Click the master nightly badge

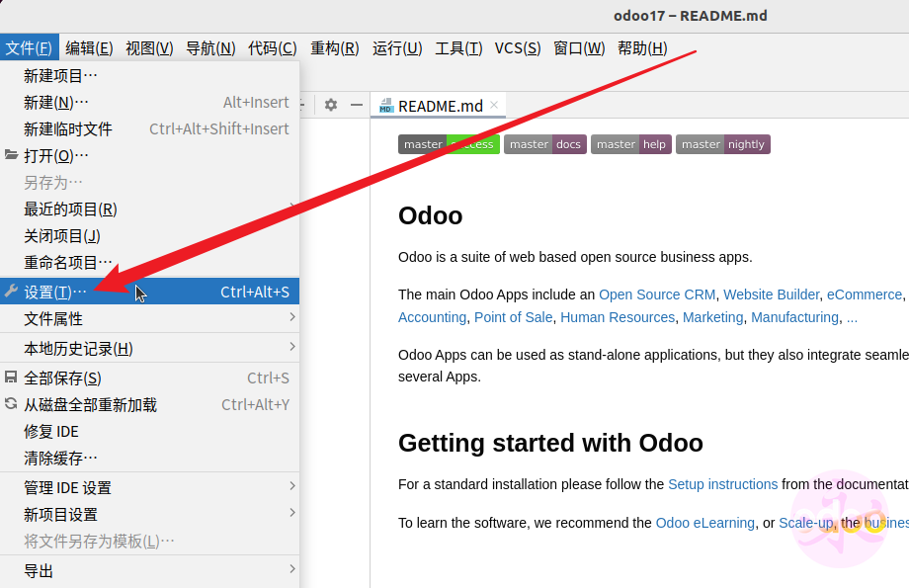click(723, 144)
